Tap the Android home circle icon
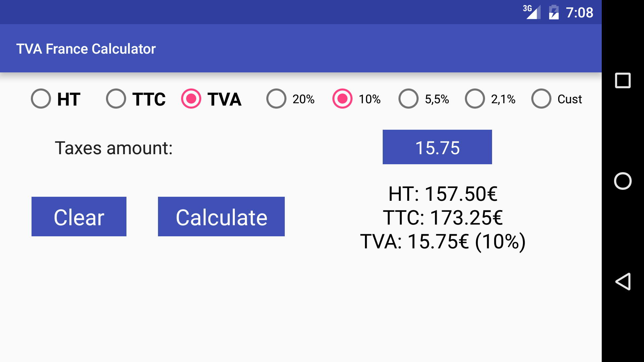The image size is (644, 362). point(623,181)
